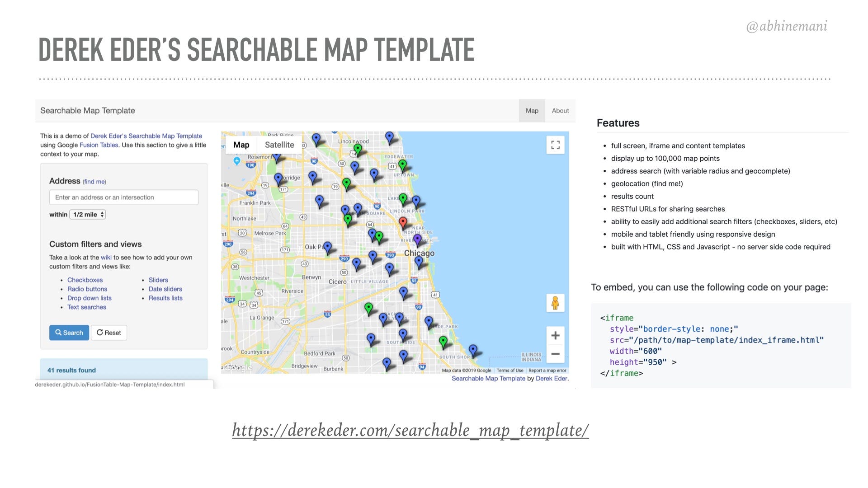This screenshot has height=488, width=868.
Task: Open the Date sliders link
Action: (x=165, y=289)
